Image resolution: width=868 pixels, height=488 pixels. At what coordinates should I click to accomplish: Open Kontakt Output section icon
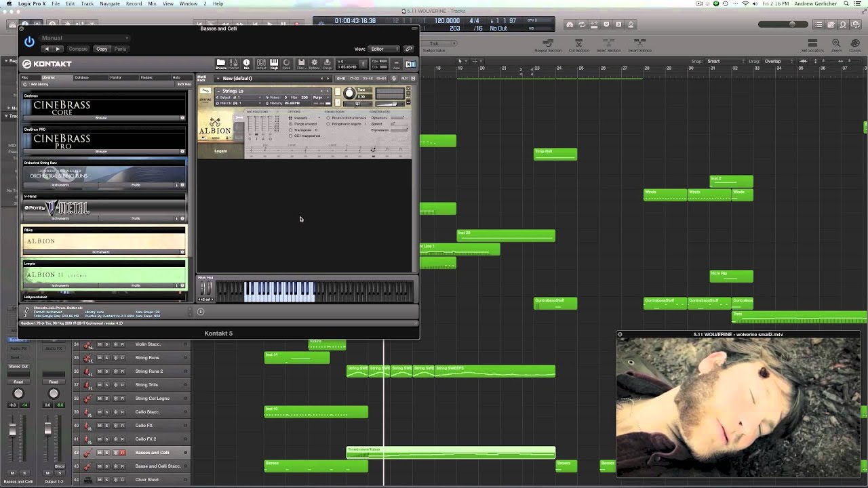point(261,64)
